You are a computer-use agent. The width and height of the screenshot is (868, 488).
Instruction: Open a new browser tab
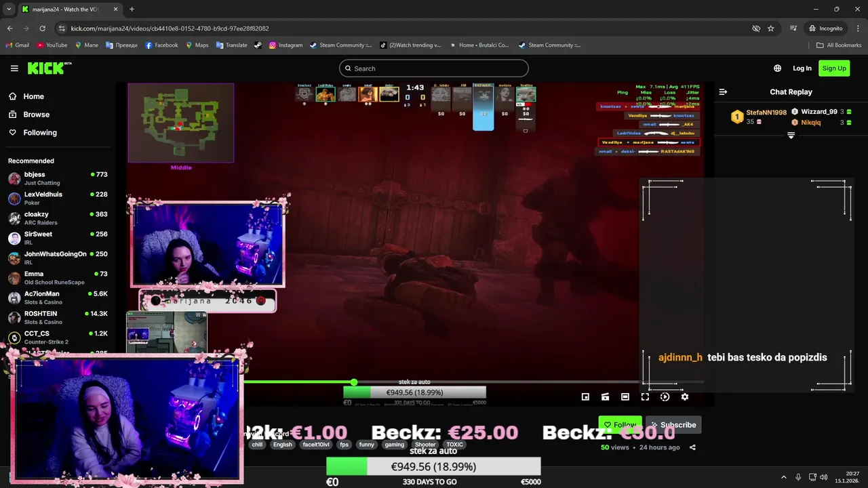click(132, 9)
